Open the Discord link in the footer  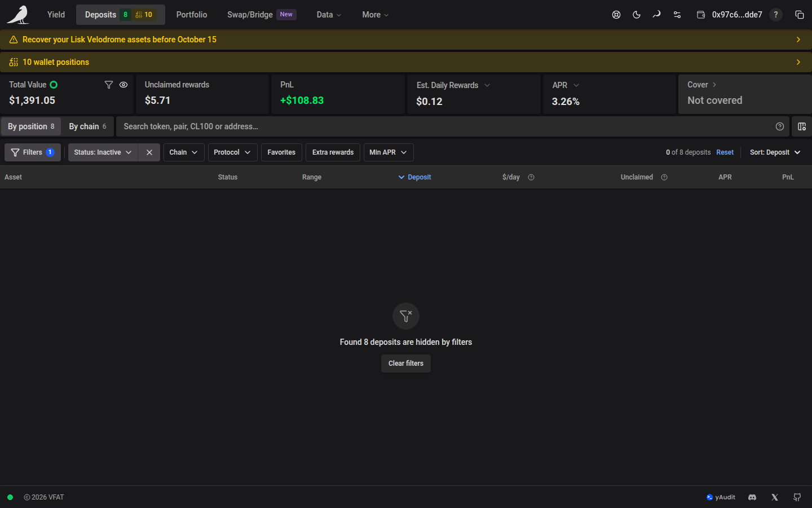click(x=752, y=497)
